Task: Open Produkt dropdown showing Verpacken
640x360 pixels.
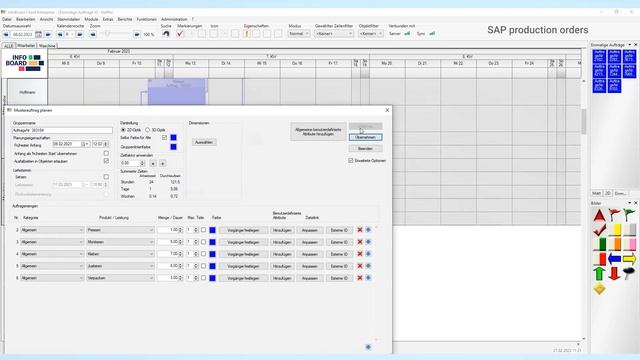Action: pos(120,278)
